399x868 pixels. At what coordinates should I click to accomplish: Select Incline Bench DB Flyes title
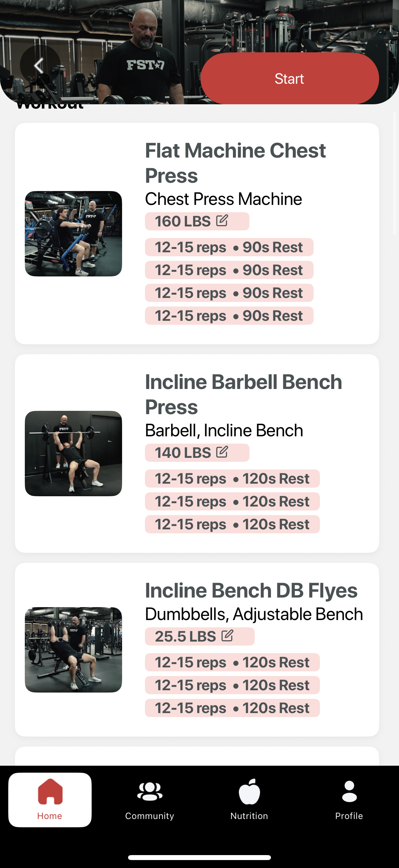[x=251, y=590]
